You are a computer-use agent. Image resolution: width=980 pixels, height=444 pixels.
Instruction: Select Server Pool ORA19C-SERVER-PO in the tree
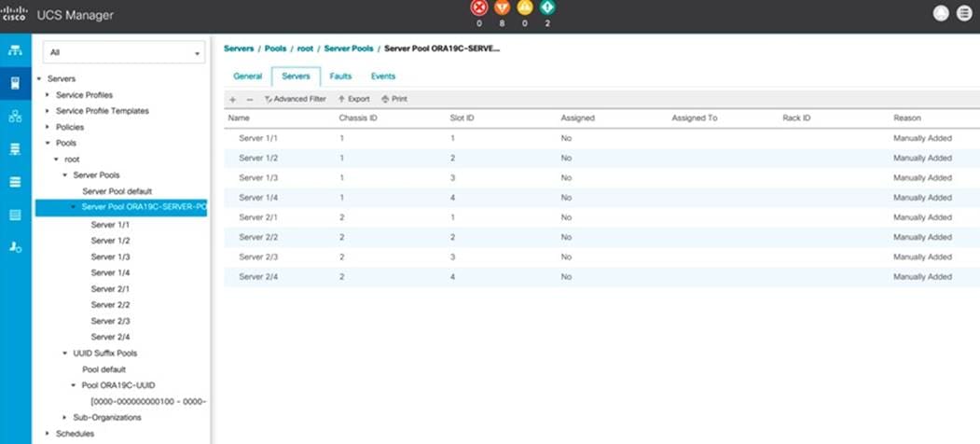click(121, 208)
